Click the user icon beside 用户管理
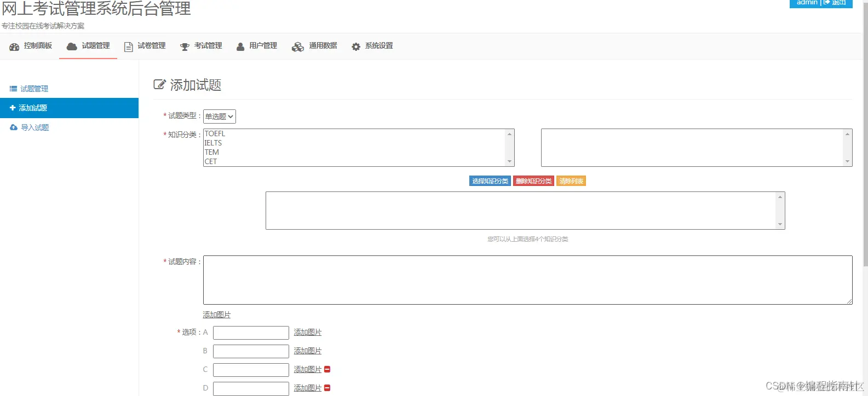The image size is (868, 396). tap(240, 46)
